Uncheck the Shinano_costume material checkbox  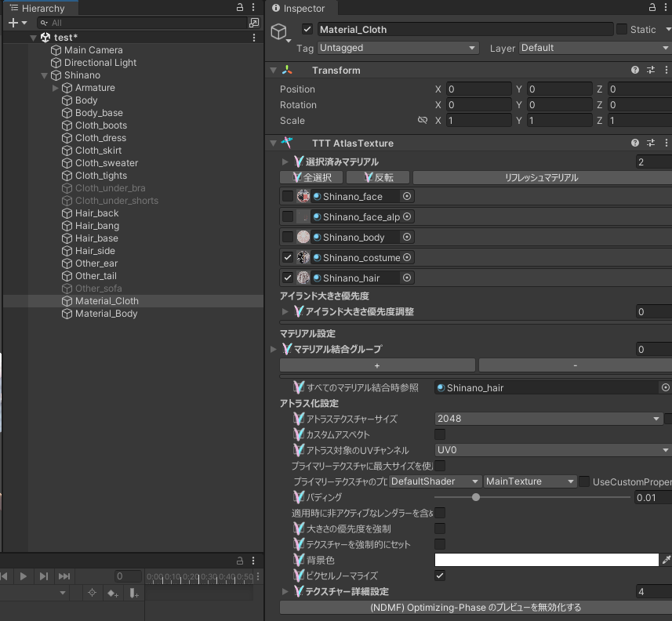tap(288, 257)
